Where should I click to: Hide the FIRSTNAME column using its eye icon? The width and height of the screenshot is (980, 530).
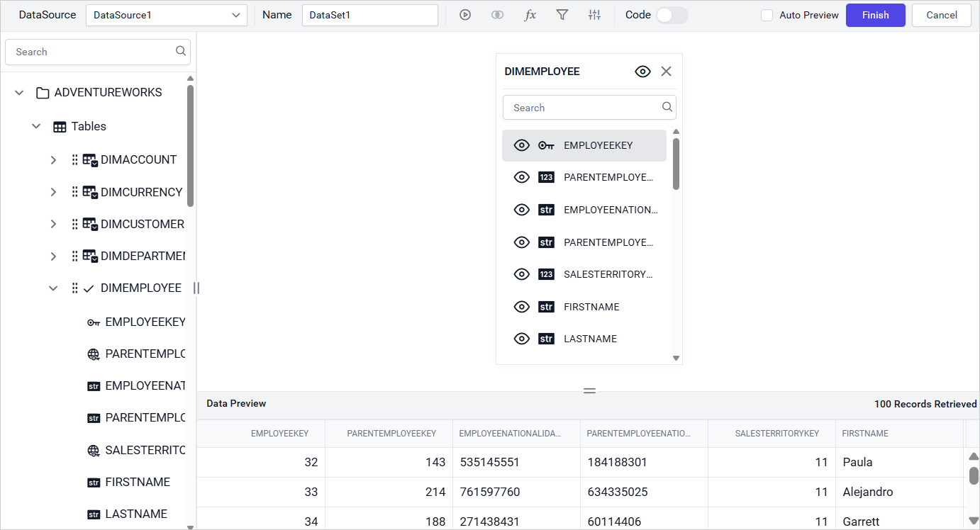coord(522,307)
